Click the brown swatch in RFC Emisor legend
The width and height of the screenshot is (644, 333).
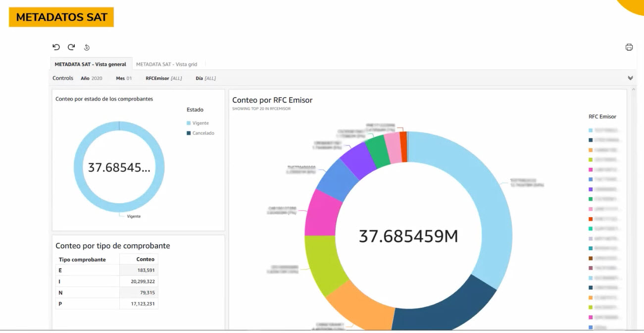591,258
